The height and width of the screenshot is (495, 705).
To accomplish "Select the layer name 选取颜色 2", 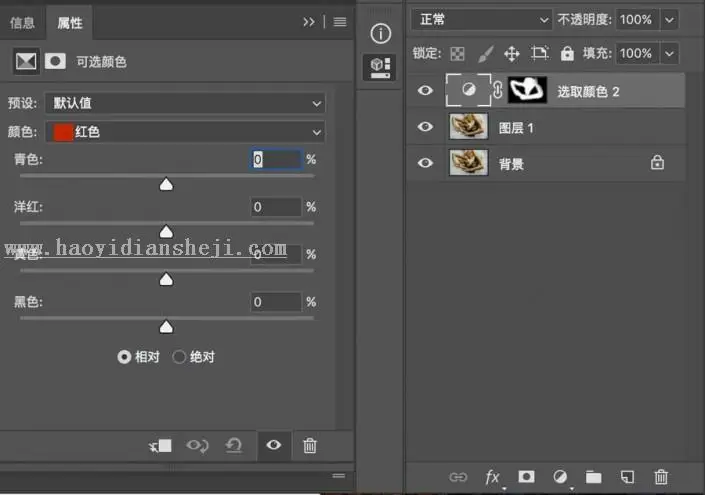I will [x=589, y=92].
